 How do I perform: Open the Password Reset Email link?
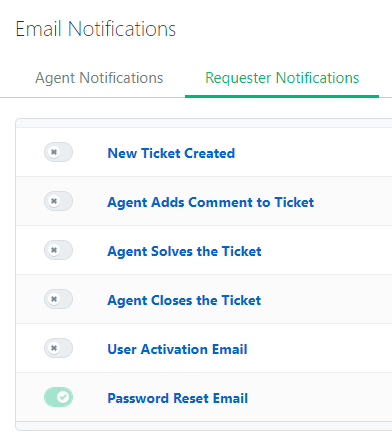click(x=178, y=398)
